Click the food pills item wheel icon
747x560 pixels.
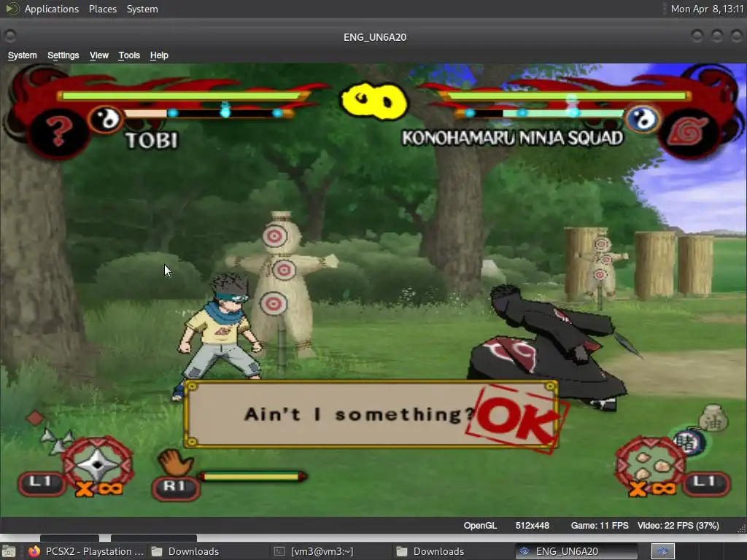[650, 463]
